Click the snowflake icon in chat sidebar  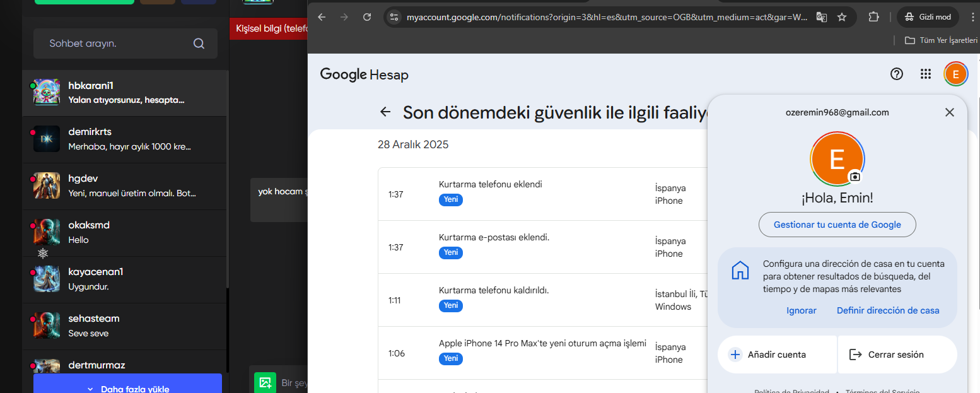point(43,253)
